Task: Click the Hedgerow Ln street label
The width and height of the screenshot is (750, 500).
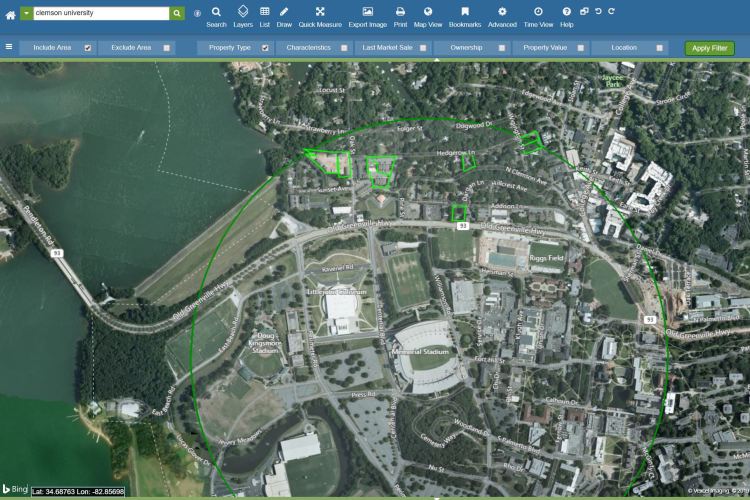Action: [x=456, y=153]
